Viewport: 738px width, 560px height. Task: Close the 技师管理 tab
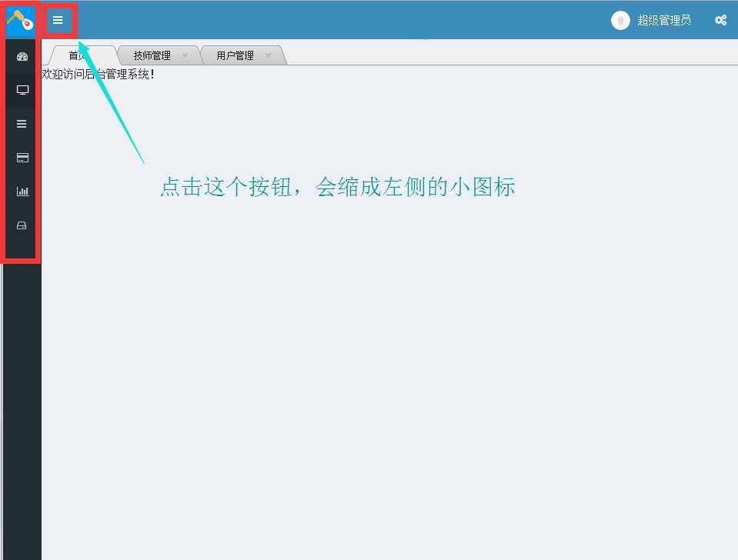point(185,55)
